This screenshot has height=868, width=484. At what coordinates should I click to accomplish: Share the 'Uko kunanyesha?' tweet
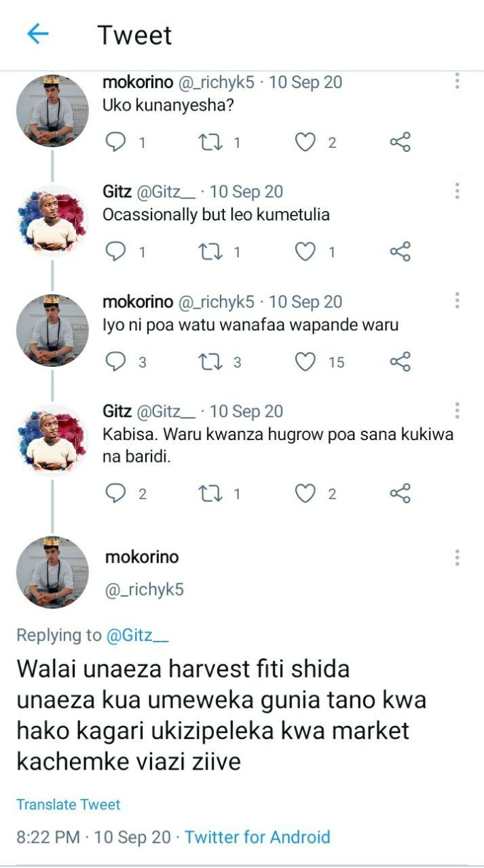[401, 142]
